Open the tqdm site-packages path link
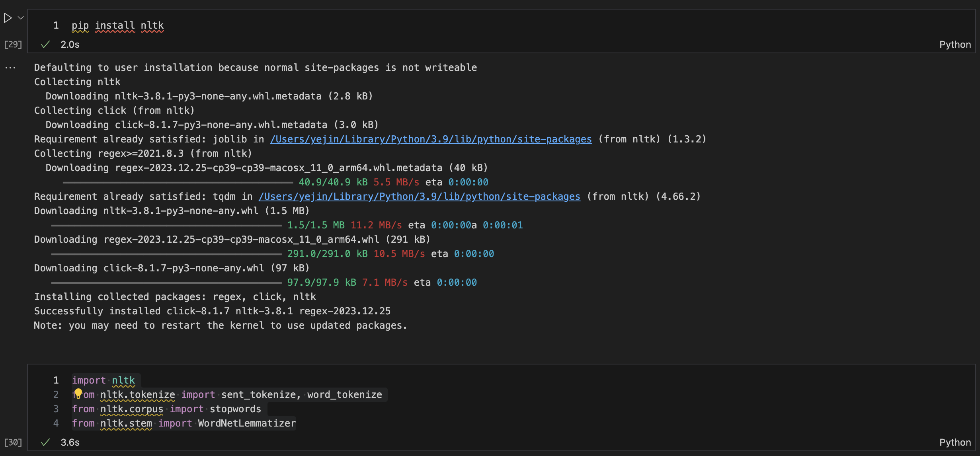The height and width of the screenshot is (456, 980). 420,197
